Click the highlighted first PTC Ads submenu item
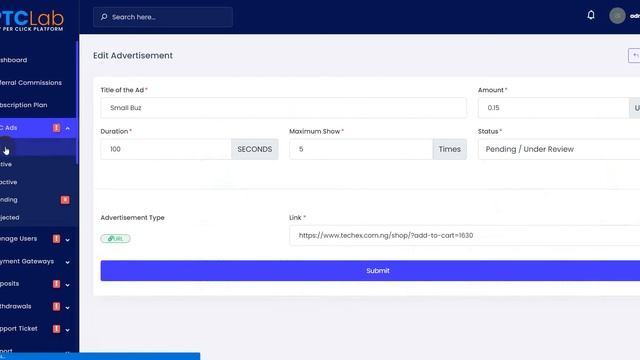640x360 pixels. pyautogui.click(x=38, y=147)
